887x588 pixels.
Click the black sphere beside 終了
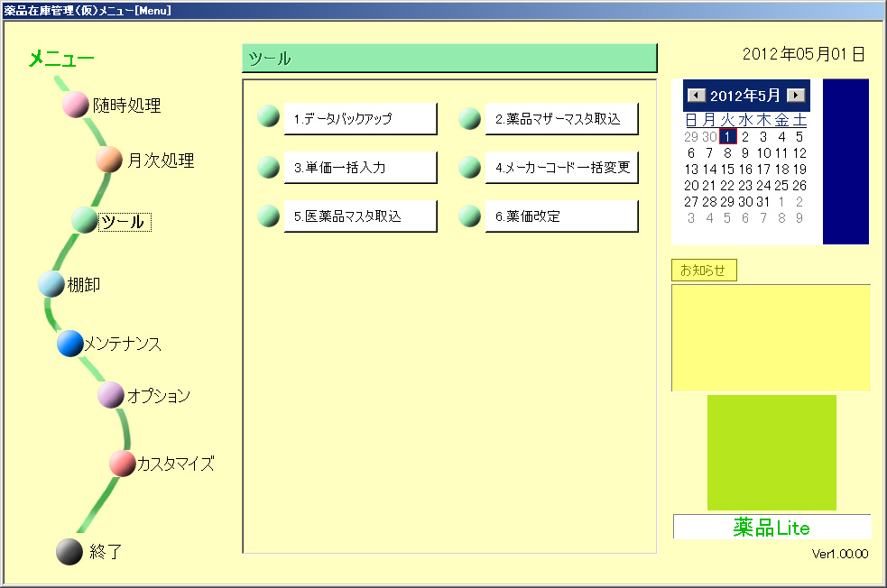(x=69, y=551)
